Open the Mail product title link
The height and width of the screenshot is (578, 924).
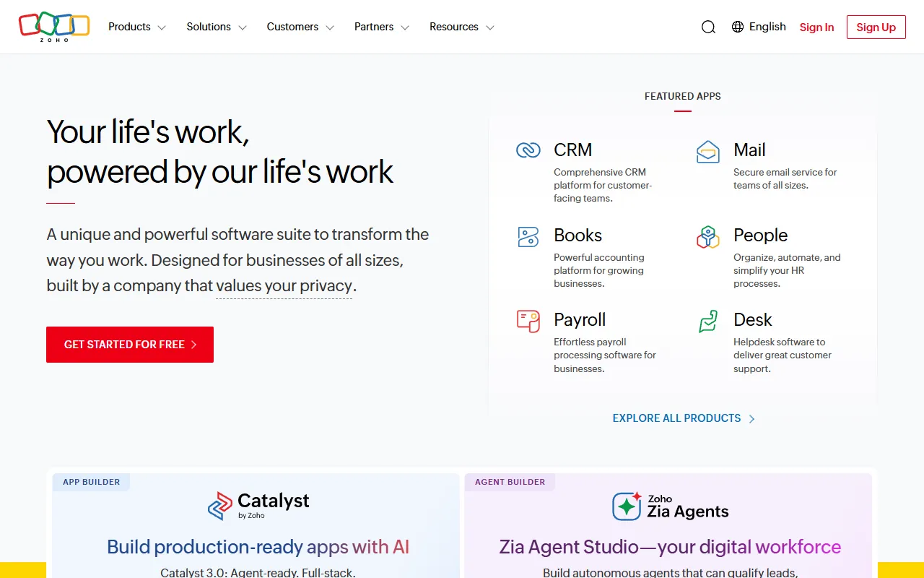pos(749,150)
